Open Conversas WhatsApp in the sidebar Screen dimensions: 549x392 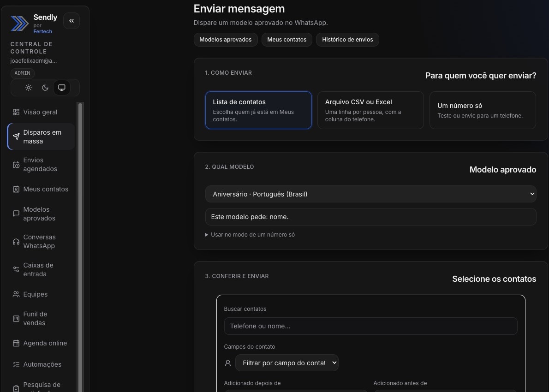tap(41, 242)
